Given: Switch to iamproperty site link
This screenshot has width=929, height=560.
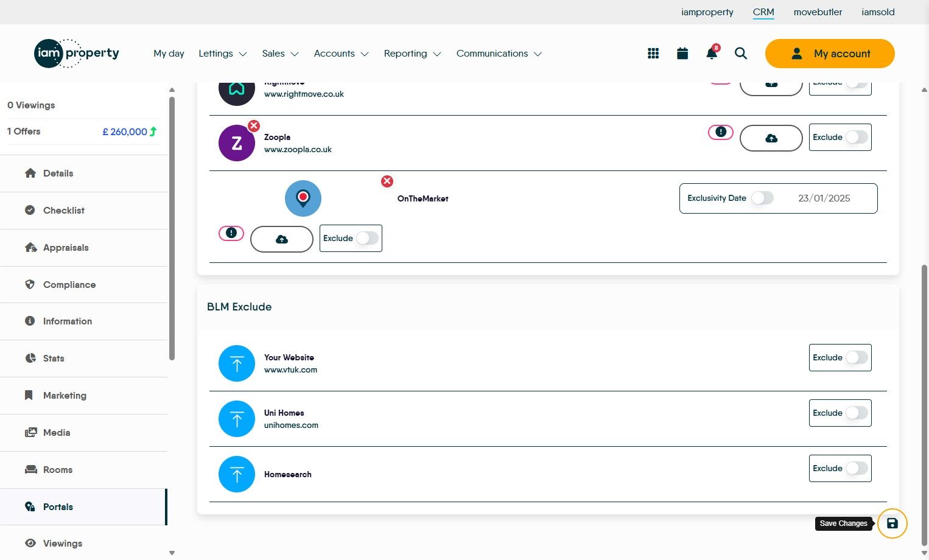Looking at the screenshot, I should (x=707, y=12).
